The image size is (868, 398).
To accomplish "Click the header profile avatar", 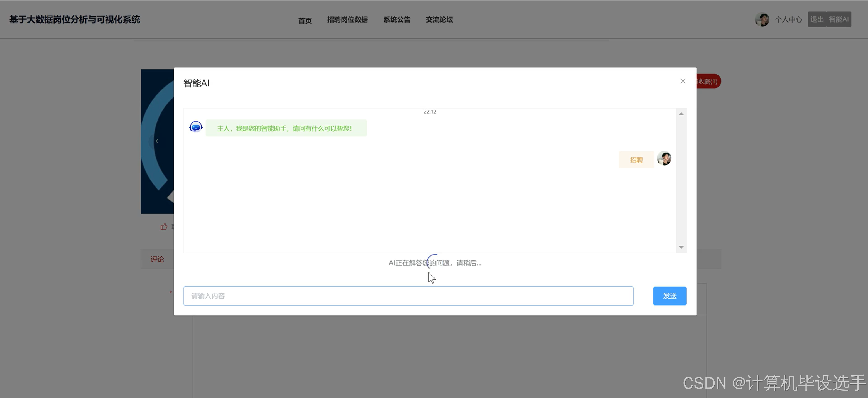I will point(762,19).
